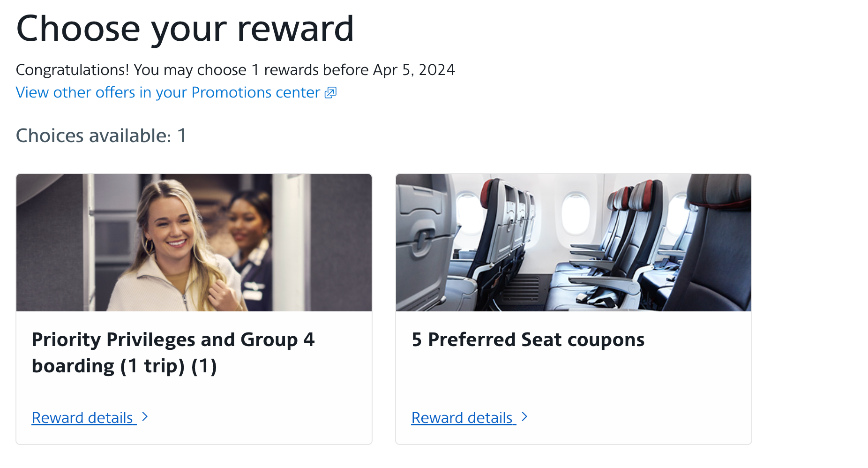Click the Choose your reward heading
The height and width of the screenshot is (468, 868).
pyautogui.click(x=185, y=28)
